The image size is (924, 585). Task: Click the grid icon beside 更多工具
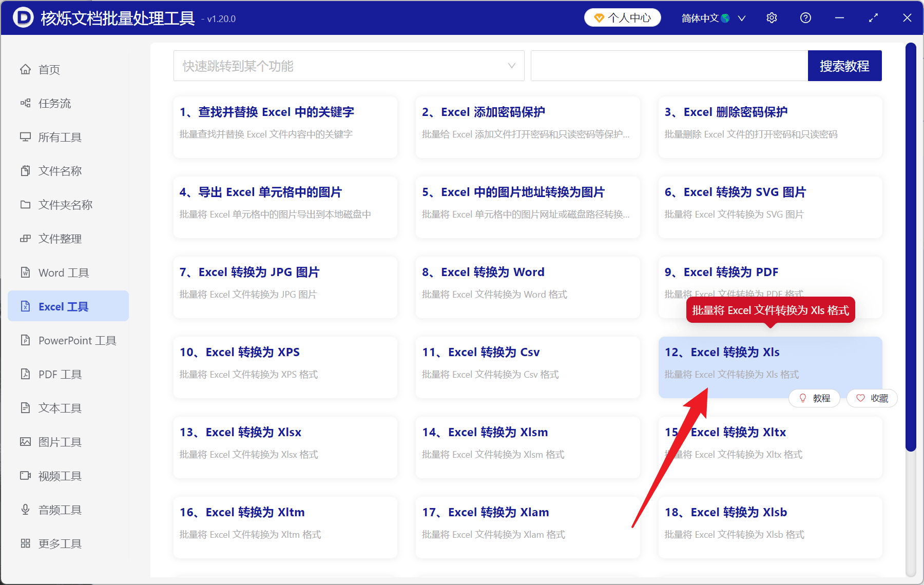tap(25, 543)
